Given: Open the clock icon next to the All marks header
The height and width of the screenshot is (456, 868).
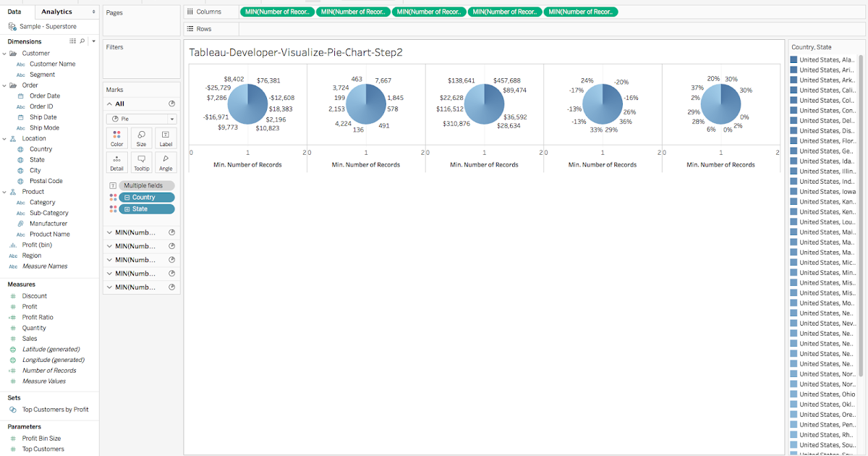Looking at the screenshot, I should [x=171, y=103].
